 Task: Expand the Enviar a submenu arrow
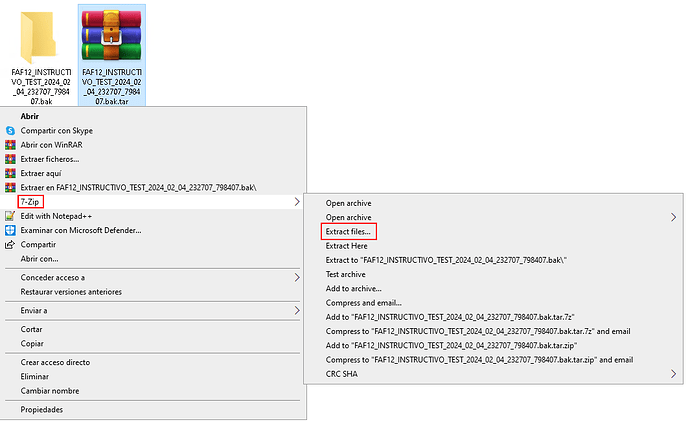coord(297,311)
